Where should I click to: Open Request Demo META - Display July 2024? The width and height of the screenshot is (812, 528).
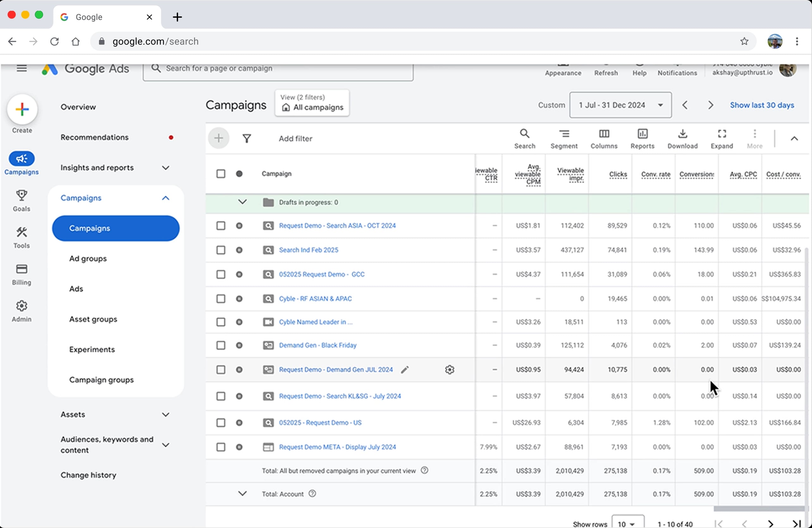coord(337,447)
